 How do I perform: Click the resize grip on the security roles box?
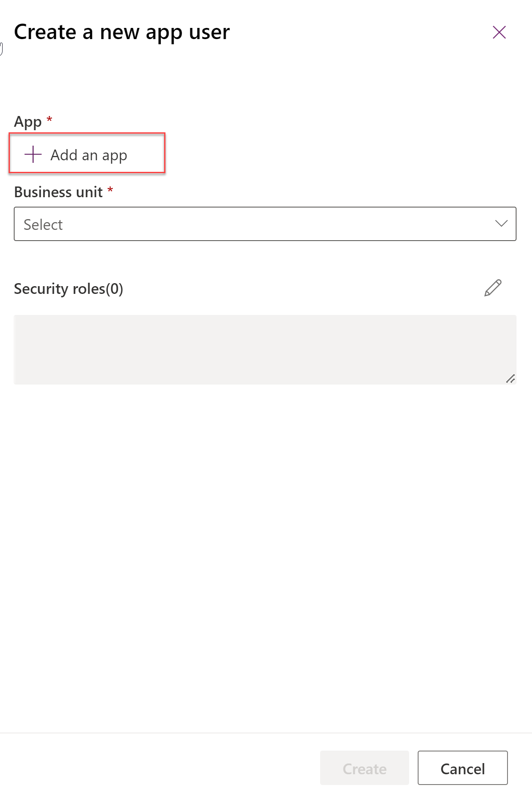pos(511,379)
